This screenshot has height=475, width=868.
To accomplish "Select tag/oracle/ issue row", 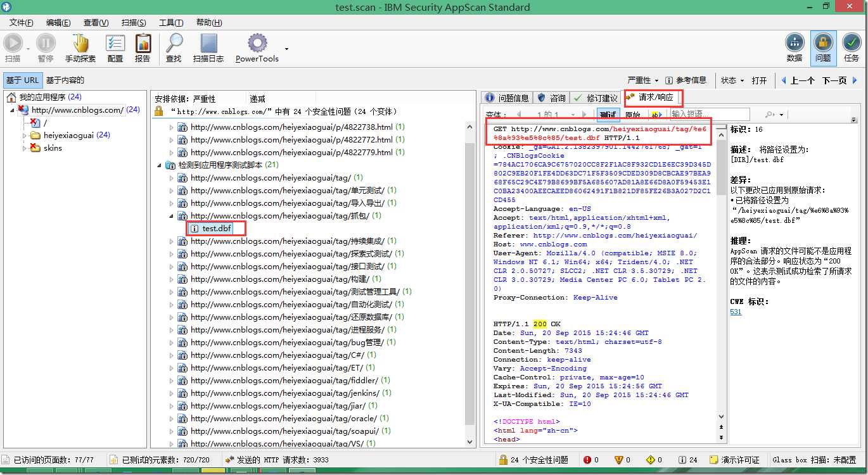I will pyautogui.click(x=283, y=418).
